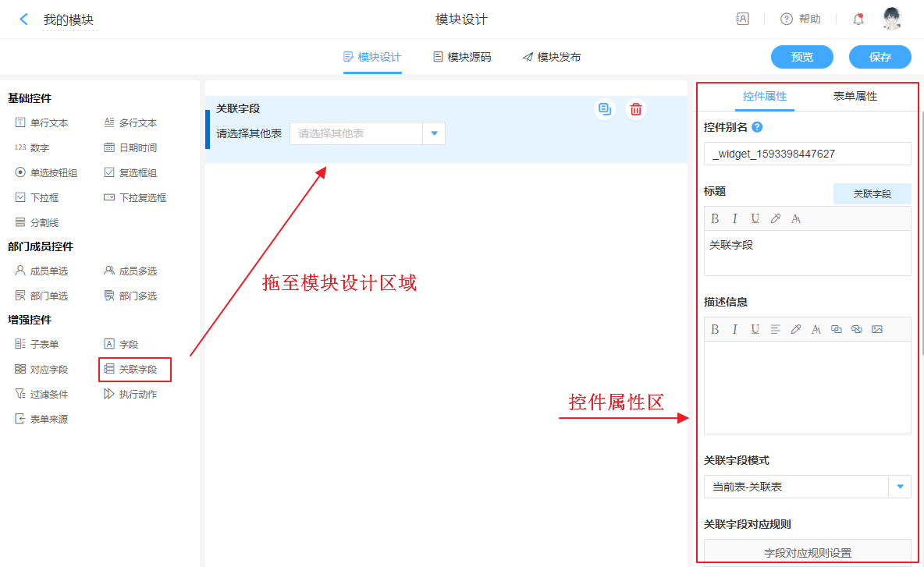Image resolution: width=924 pixels, height=567 pixels.
Task: Click the 控件别名 input field
Action: click(807, 154)
